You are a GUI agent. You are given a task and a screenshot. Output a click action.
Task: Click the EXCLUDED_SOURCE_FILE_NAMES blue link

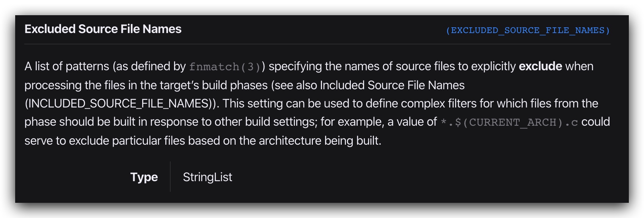click(528, 30)
